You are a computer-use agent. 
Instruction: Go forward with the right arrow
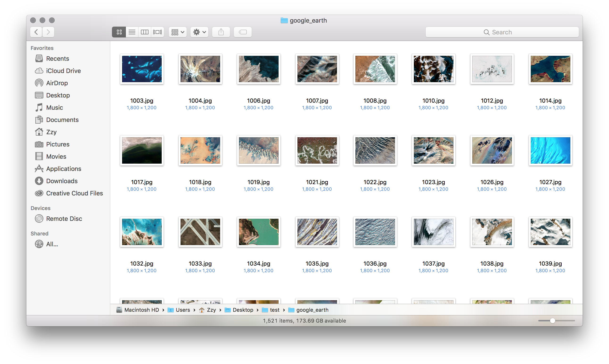click(48, 32)
